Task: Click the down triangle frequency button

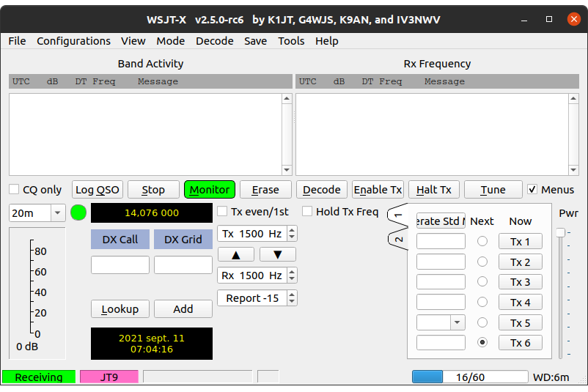Action: click(x=277, y=255)
